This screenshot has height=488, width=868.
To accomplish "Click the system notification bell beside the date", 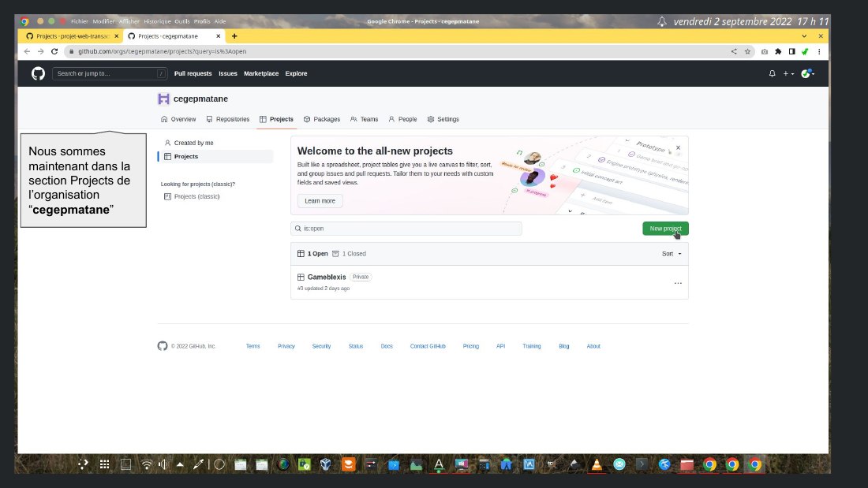I will [661, 21].
